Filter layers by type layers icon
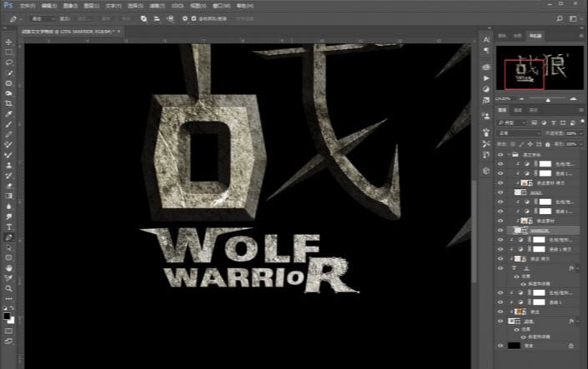 tap(554, 123)
